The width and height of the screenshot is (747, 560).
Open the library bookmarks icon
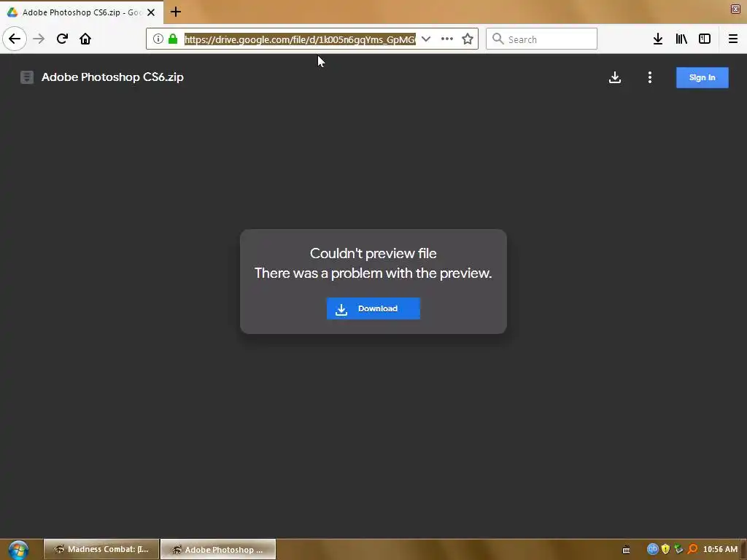681,39
